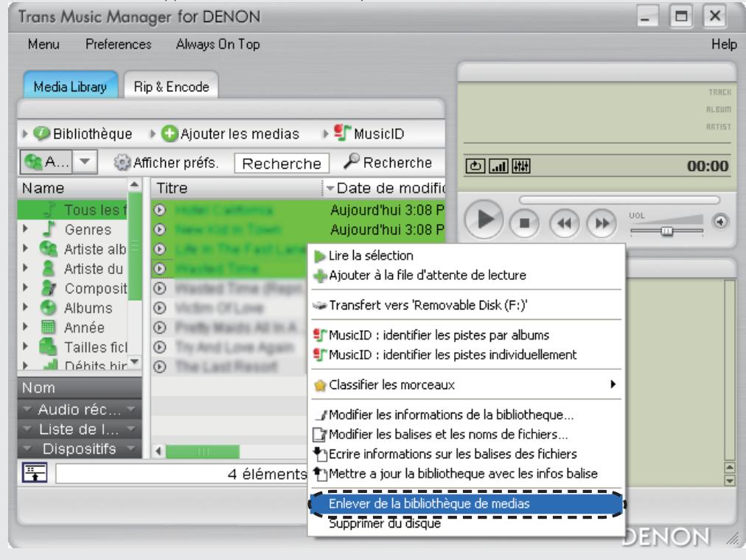Toggle Always On Top

coord(218,44)
